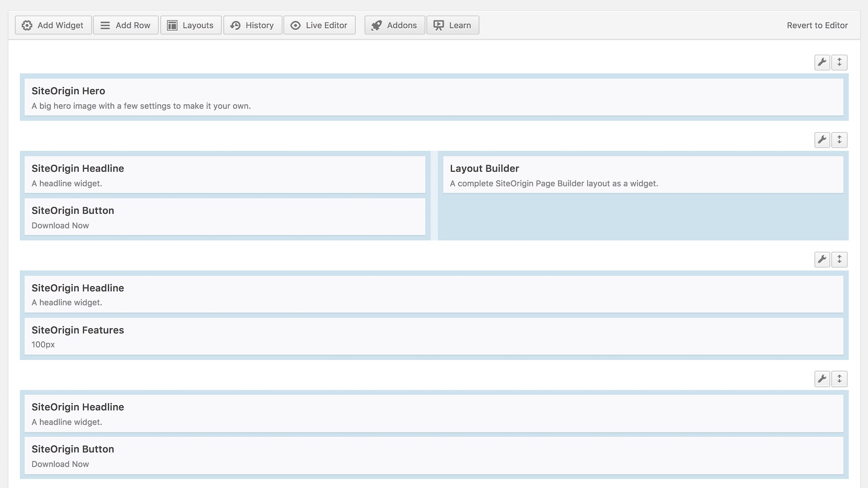Screen dimensions: 868x488
Task: Click Revert to Editor
Action: click(x=817, y=25)
